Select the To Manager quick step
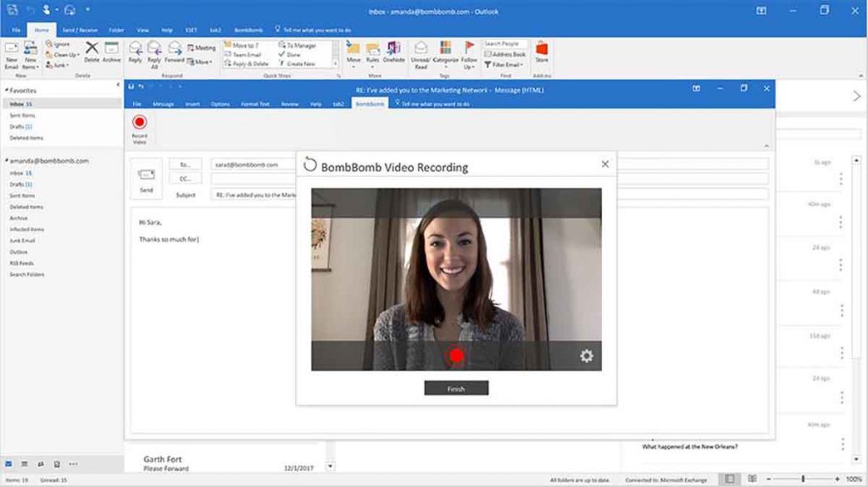 298,46
